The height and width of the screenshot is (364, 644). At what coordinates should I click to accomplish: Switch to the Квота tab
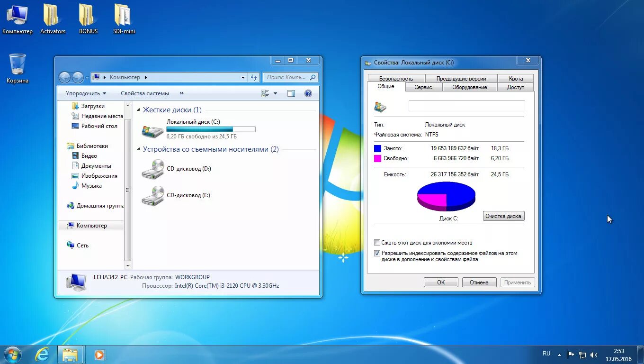click(516, 79)
